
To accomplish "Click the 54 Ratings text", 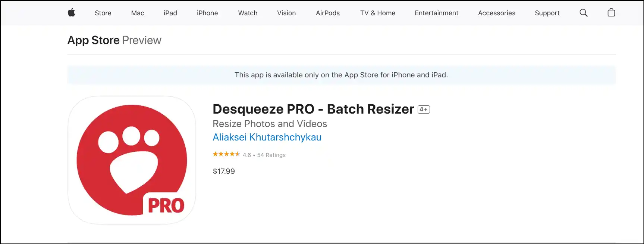I will (x=271, y=155).
